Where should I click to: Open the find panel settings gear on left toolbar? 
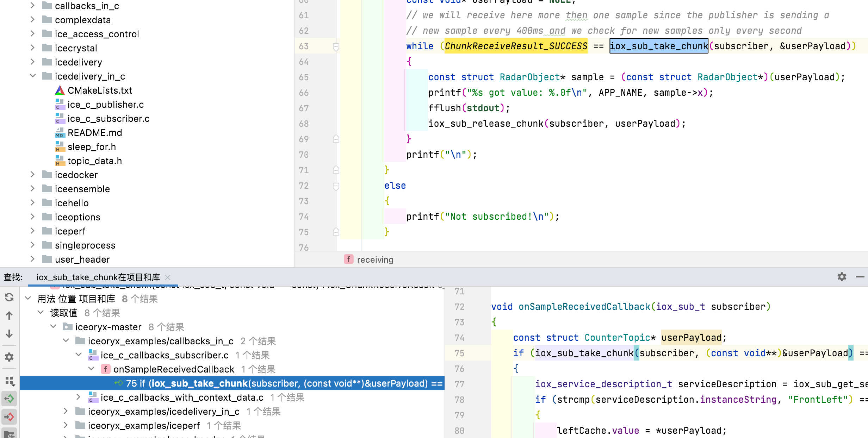click(x=9, y=357)
